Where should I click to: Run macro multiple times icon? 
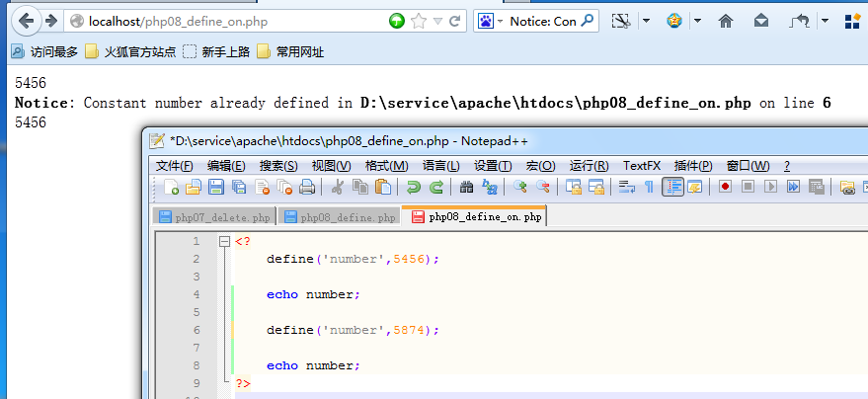[x=793, y=187]
